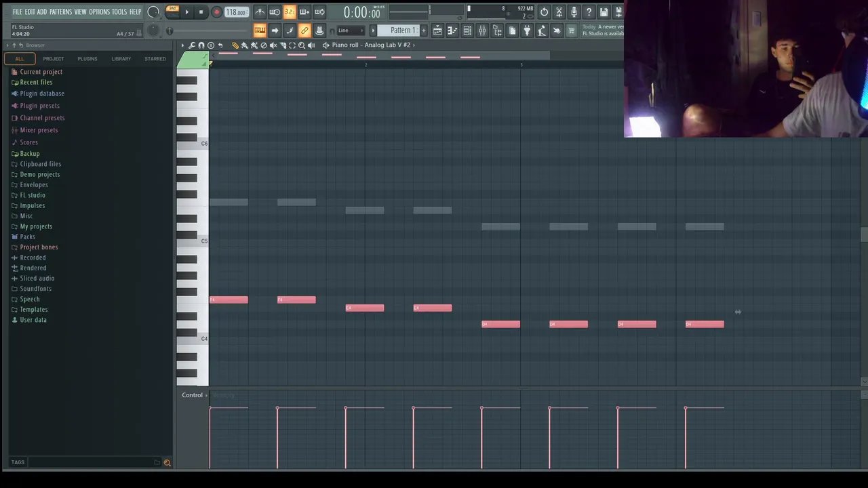Select the Playback speaker tool in piano roll

[311, 45]
